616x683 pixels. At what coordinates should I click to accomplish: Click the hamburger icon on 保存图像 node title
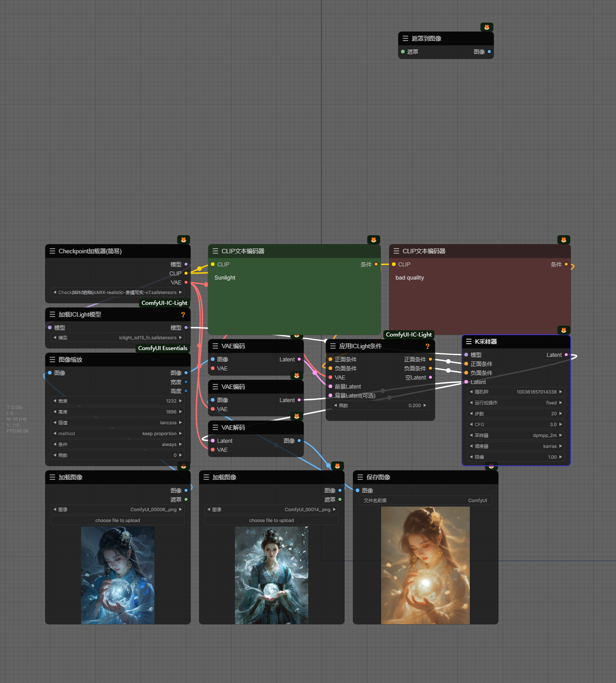360,477
